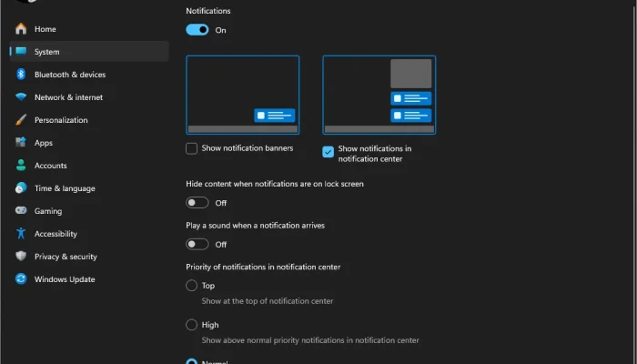Image resolution: width=637 pixels, height=364 pixels.
Task: Click the Accessibility figure icon
Action: point(21,234)
